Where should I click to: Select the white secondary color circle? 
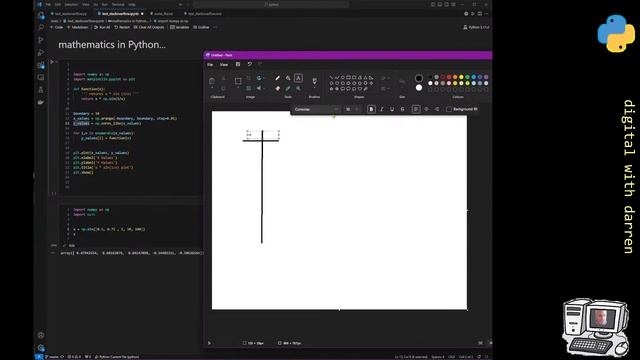pyautogui.click(x=419, y=88)
